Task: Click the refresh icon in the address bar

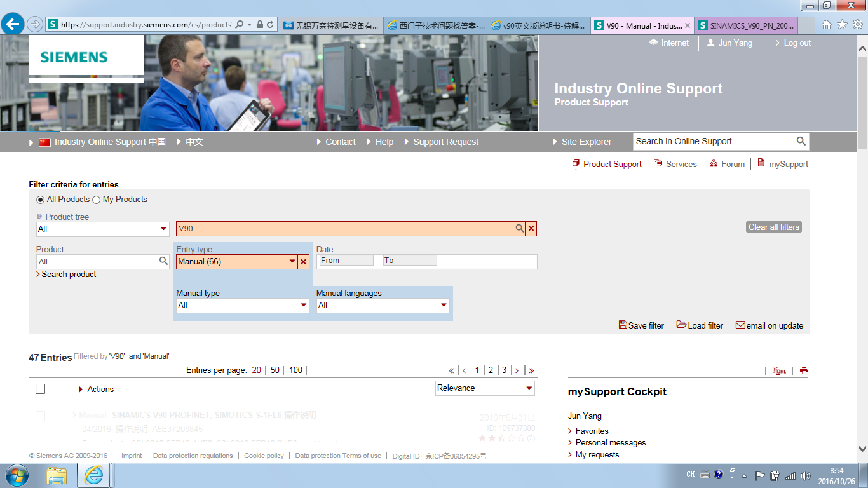Action: 271,25
